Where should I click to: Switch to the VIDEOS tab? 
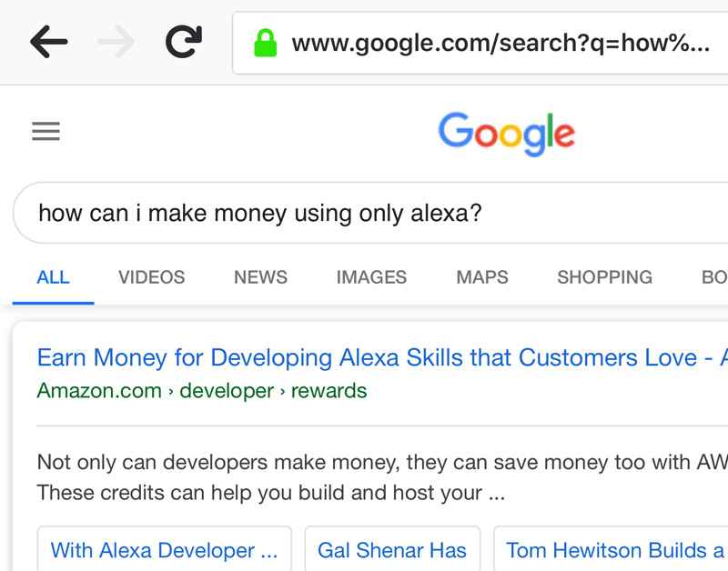click(151, 277)
